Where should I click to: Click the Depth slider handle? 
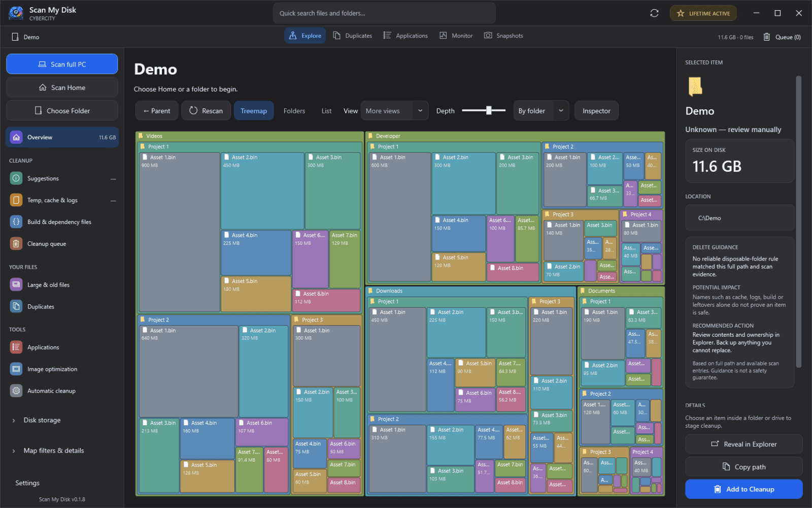[x=489, y=110]
